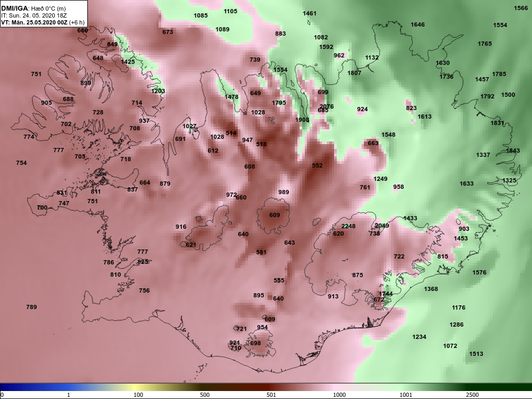Click the 1566 value on the map
The image size is (532, 399).
coord(521,8)
